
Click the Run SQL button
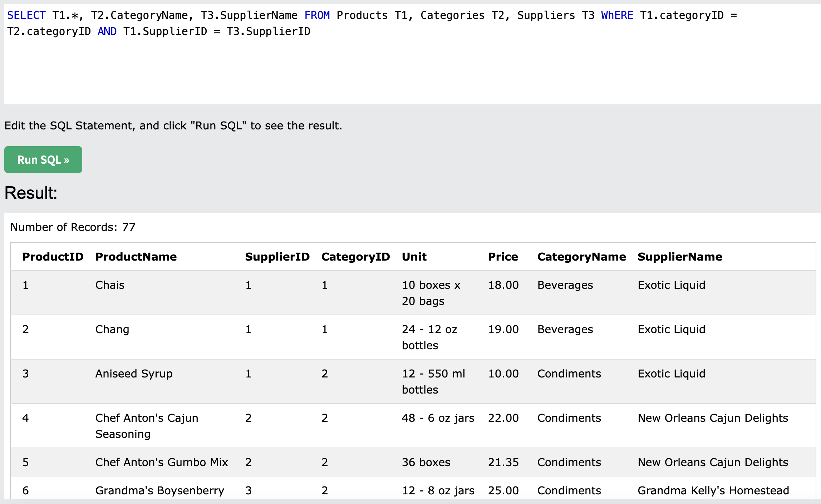43,159
